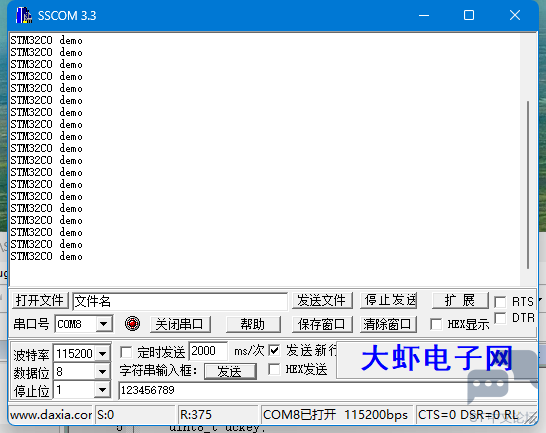
Task: Enable the HEX显示 checkbox
Action: pyautogui.click(x=436, y=324)
